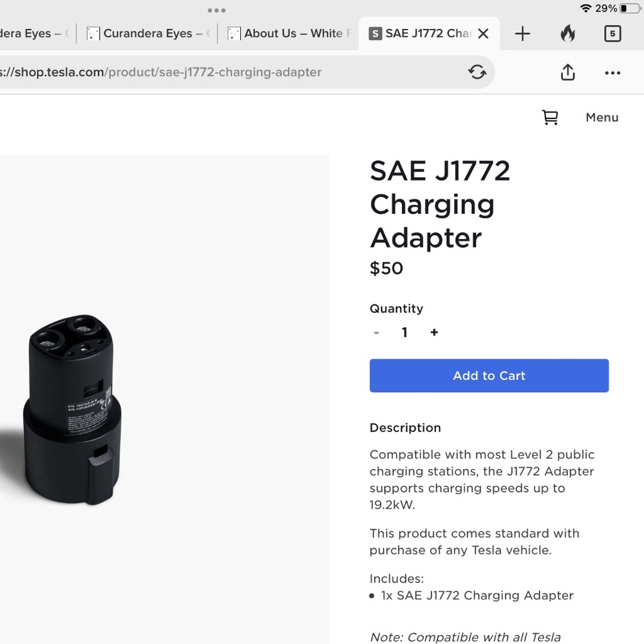This screenshot has width=644, height=644.
Task: Tap the Wi-Fi status icon
Action: [x=587, y=9]
